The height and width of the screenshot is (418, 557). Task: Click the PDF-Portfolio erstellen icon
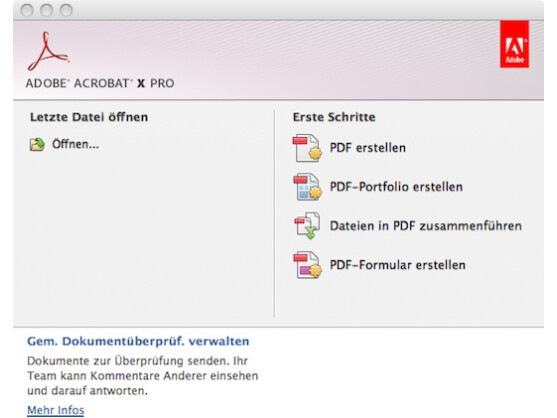307,187
